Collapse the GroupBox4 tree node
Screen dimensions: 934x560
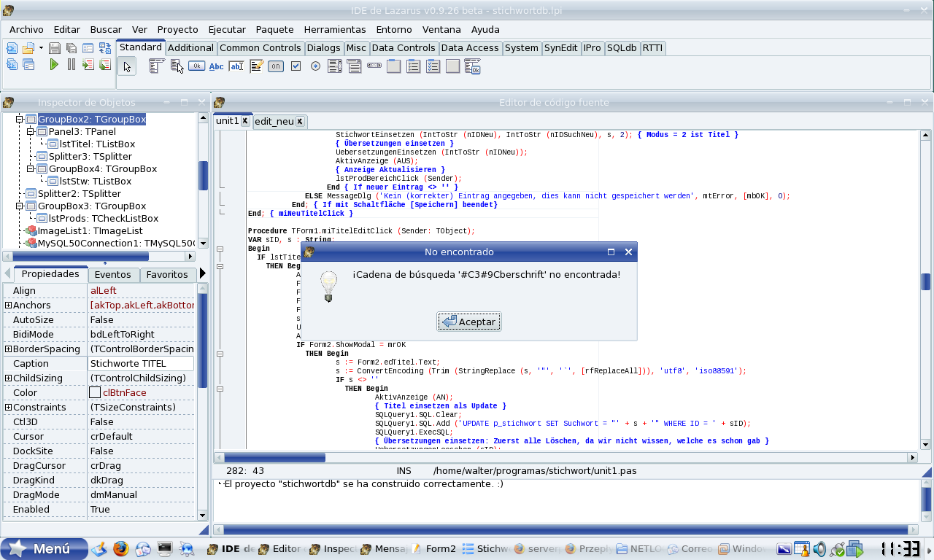31,169
